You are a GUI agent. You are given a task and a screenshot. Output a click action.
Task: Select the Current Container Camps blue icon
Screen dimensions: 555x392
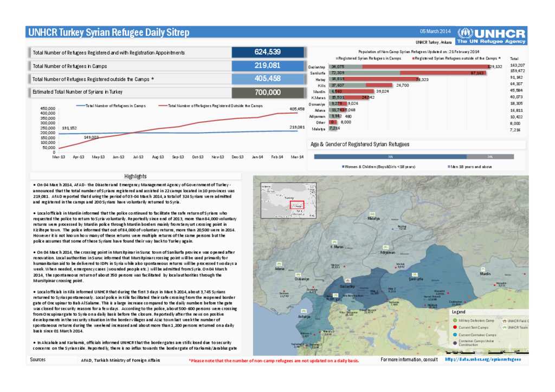(455, 335)
